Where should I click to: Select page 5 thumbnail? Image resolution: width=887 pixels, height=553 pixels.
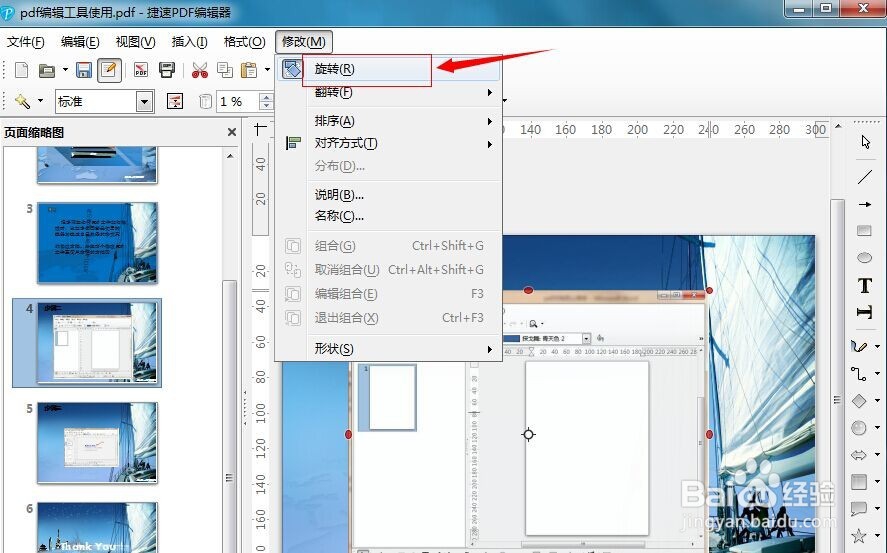(x=97, y=443)
